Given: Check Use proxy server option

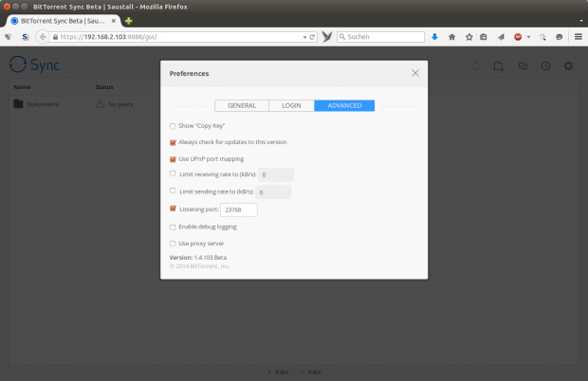Looking at the screenshot, I should point(173,244).
